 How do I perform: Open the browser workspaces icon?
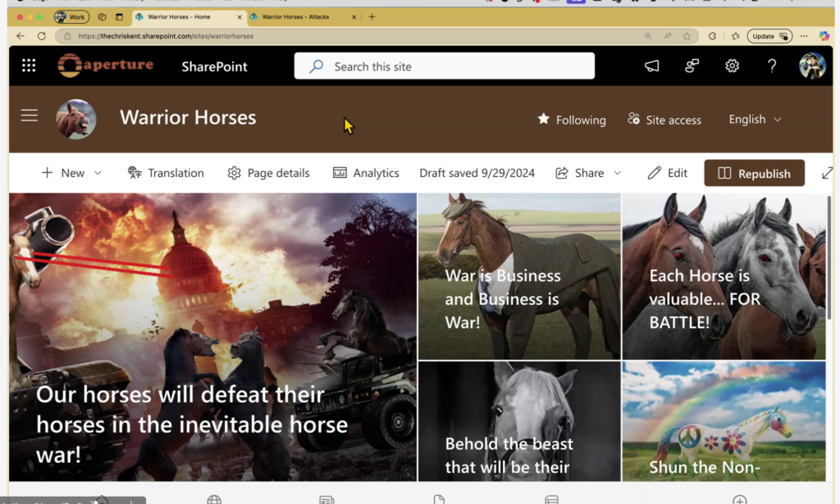coord(102,16)
